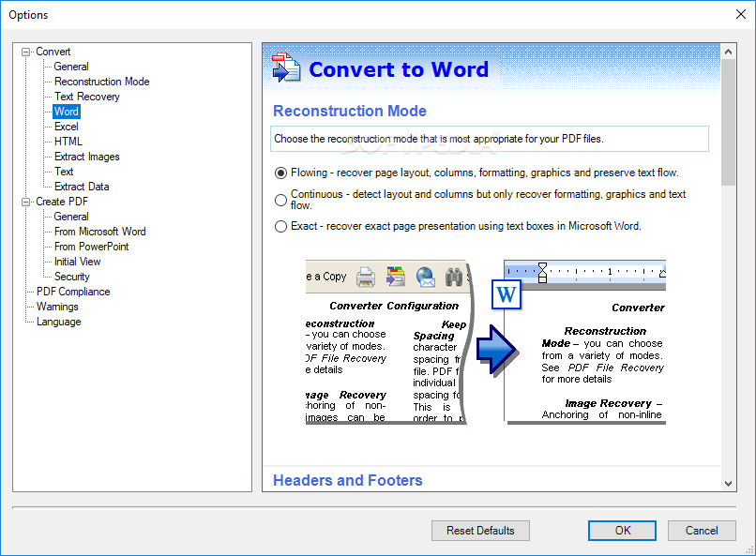Open Excel conversion options
Viewport: 756px width, 556px height.
(x=67, y=127)
